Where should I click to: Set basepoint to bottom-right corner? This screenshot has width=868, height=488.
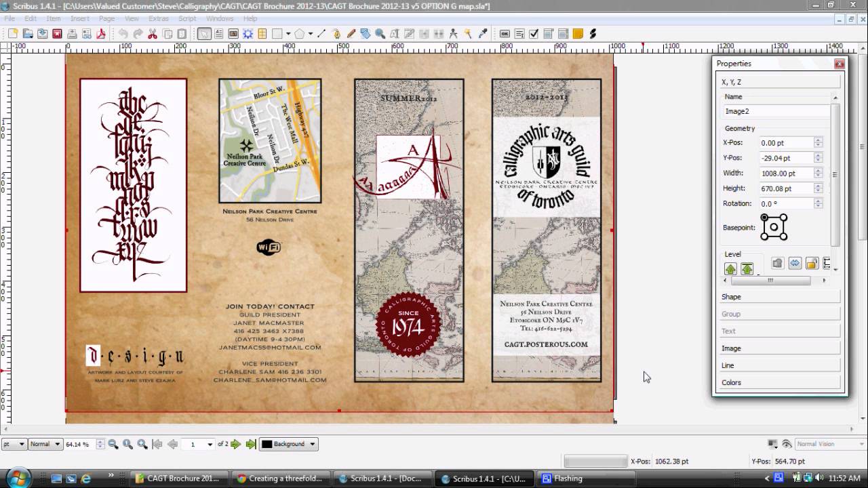click(x=785, y=237)
